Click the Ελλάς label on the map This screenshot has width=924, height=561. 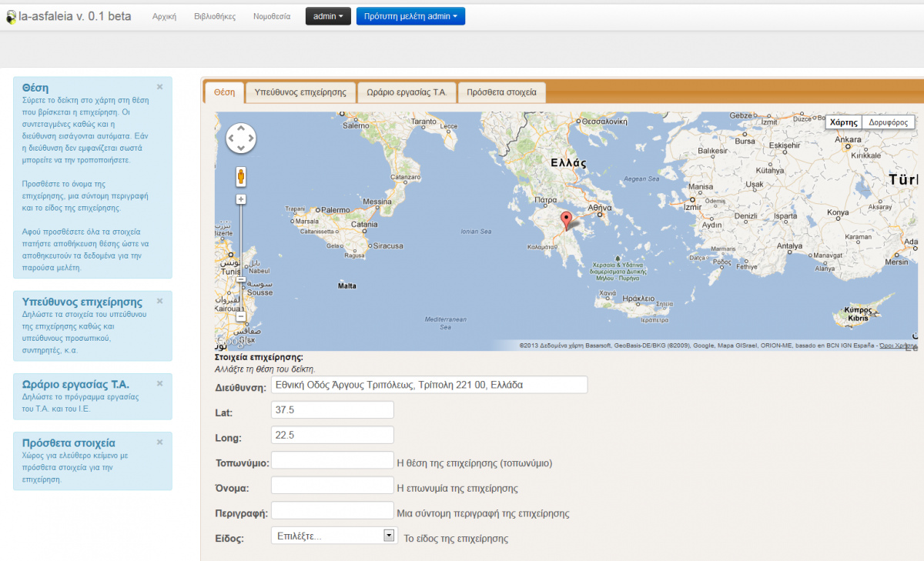tap(569, 162)
